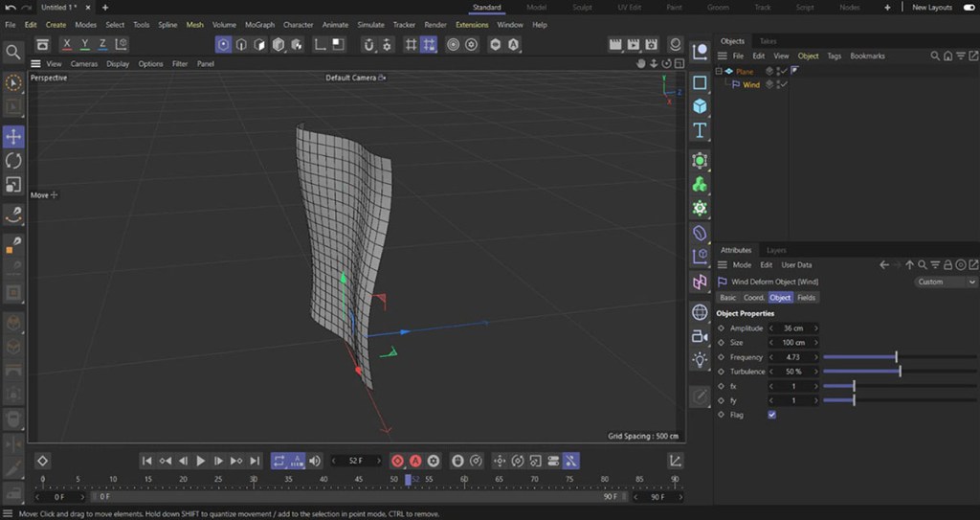This screenshot has height=520, width=980.
Task: Open the MoGraph menu
Action: point(259,25)
